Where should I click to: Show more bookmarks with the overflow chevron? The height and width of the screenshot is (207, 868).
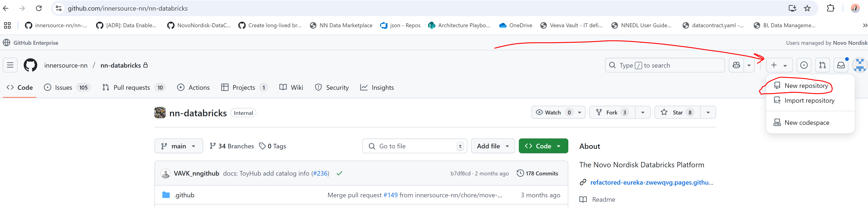click(865, 25)
